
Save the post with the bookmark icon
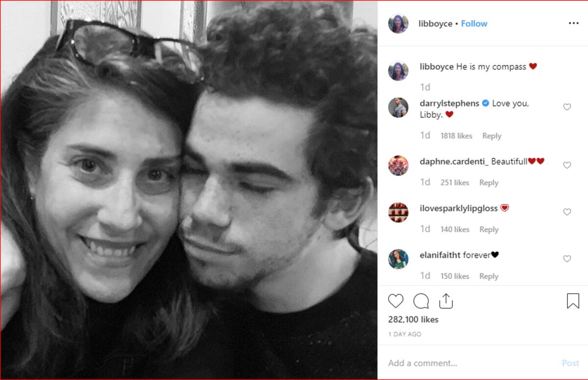coord(573,301)
